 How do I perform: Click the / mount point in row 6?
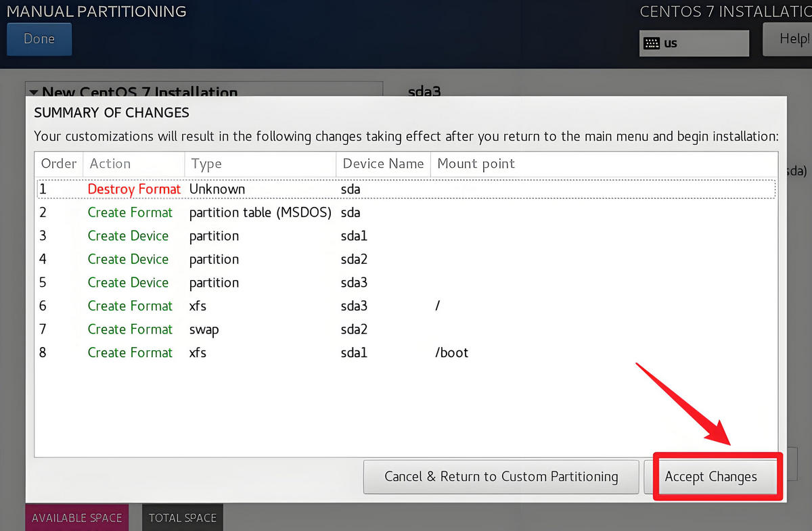coord(438,306)
